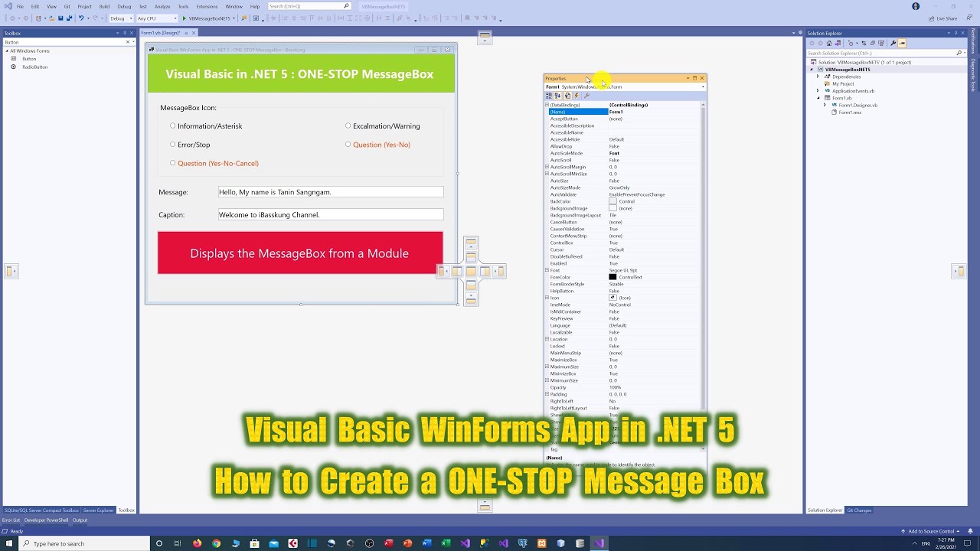
Task: Click Collapse All icon in Solution Explorer
Action: (873, 43)
